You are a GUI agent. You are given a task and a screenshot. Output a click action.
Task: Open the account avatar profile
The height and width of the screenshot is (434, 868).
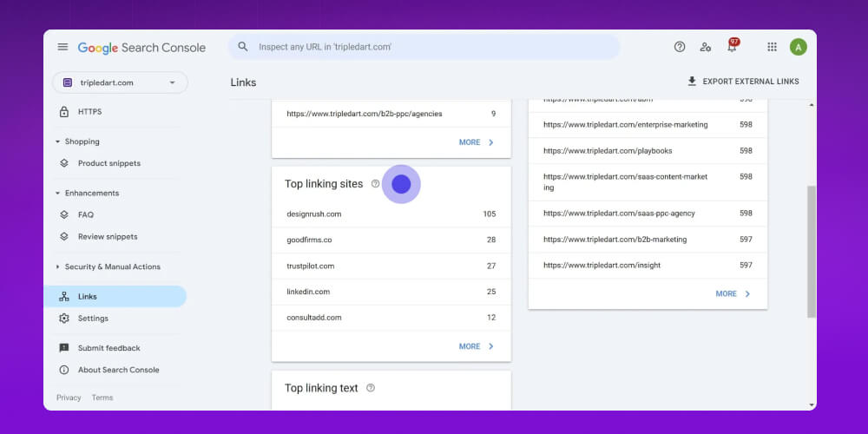pos(799,47)
